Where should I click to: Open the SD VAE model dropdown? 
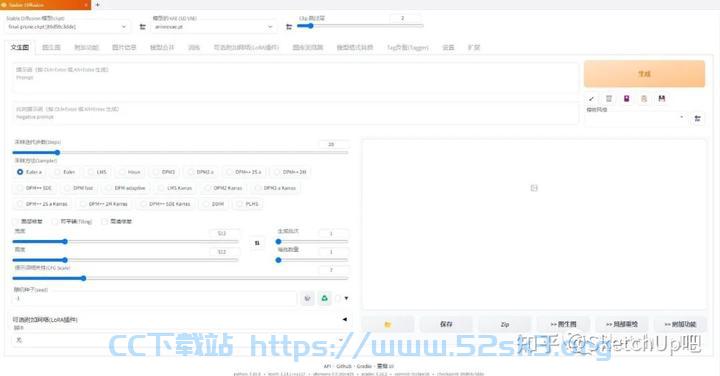coord(214,27)
